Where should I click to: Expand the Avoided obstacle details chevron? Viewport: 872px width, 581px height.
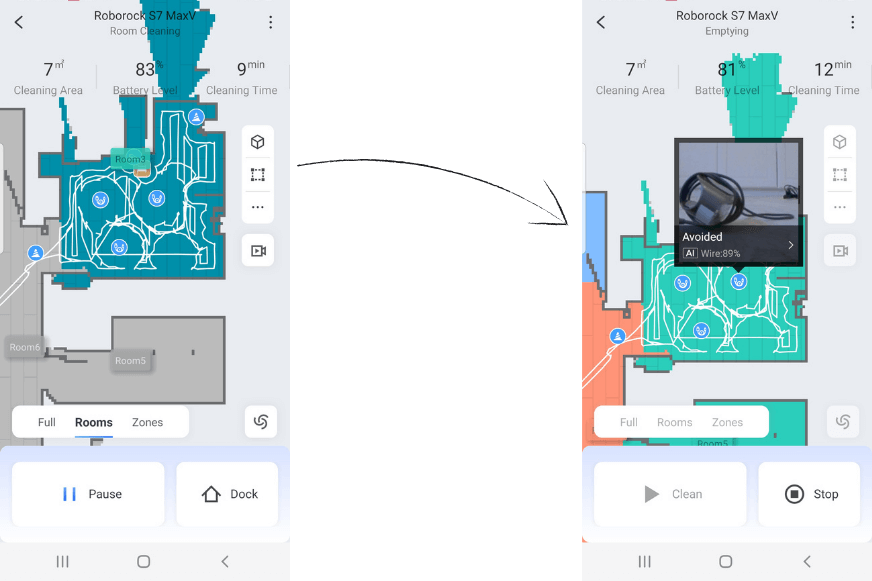[x=790, y=244]
